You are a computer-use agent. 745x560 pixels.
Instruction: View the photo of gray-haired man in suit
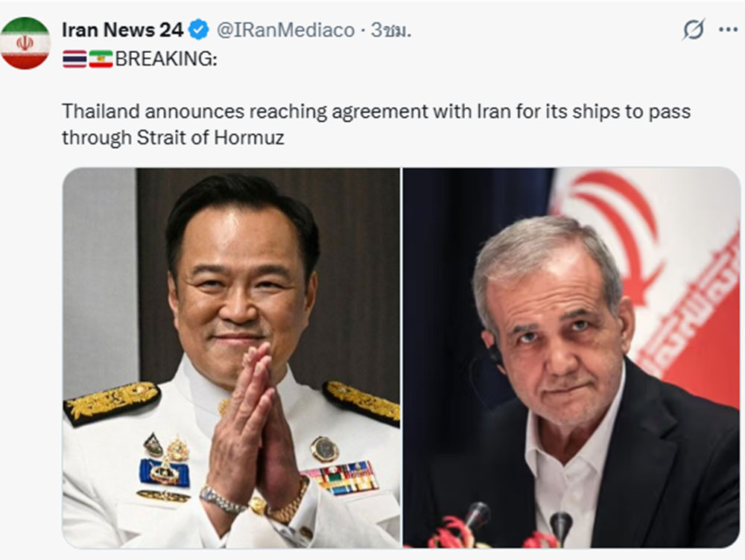(571, 357)
